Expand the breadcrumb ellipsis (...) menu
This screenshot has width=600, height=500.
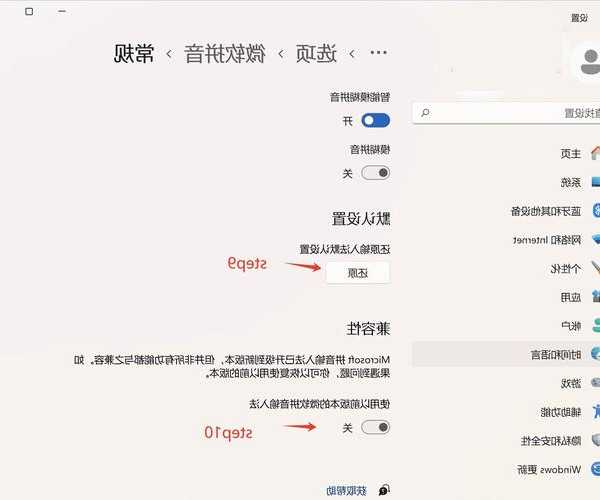tap(379, 53)
